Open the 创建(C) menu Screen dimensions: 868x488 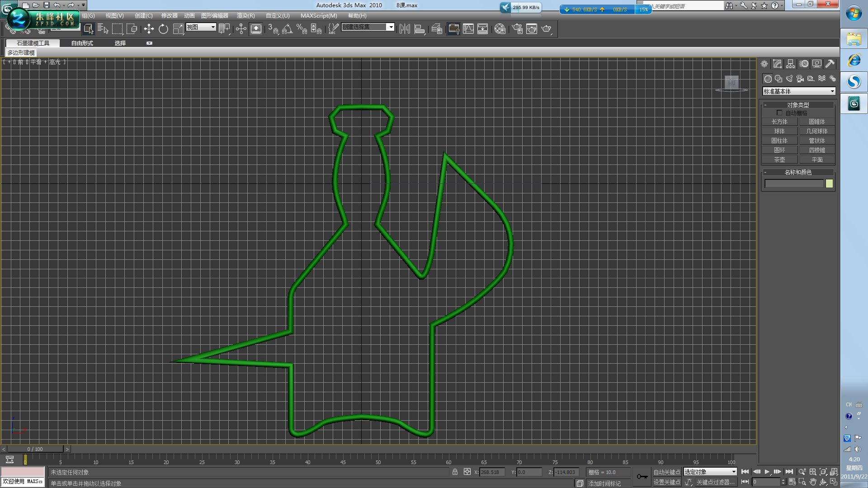point(143,15)
